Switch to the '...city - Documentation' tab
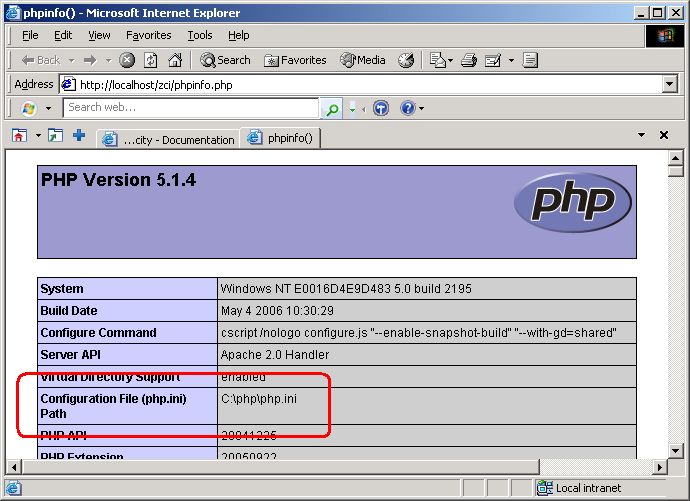 click(169, 139)
